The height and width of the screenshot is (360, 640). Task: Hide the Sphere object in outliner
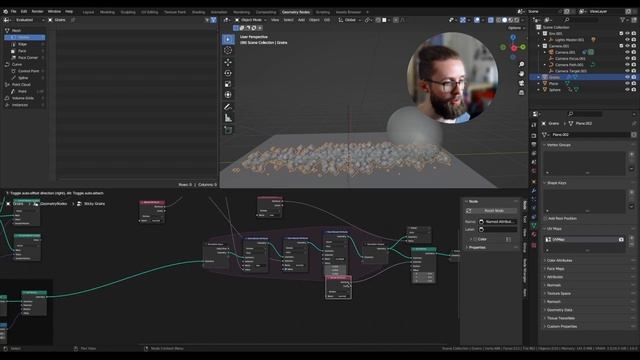click(627, 89)
